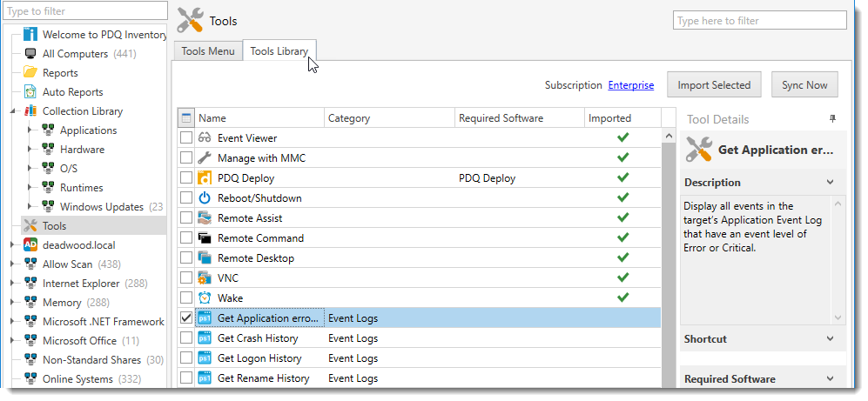Click the PDQ Deploy row icon

[205, 178]
